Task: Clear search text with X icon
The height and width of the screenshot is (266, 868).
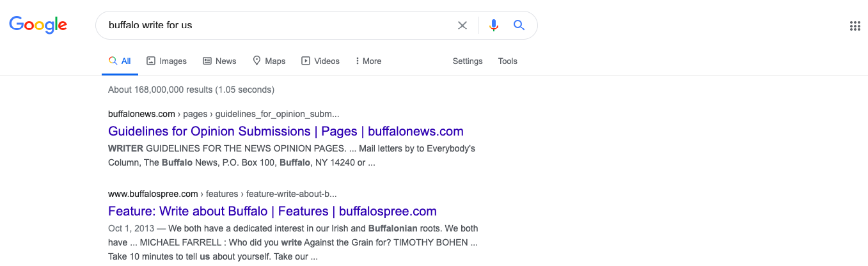Action: (462, 26)
